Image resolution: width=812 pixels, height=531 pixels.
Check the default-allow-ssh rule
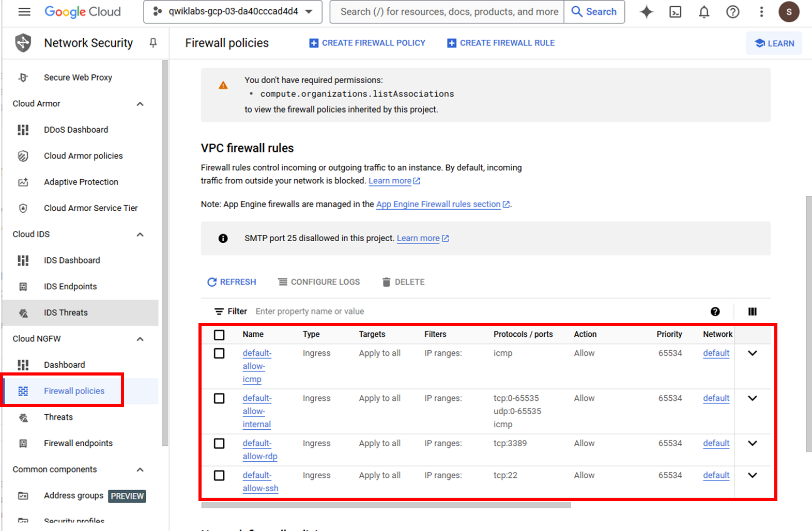(x=219, y=475)
